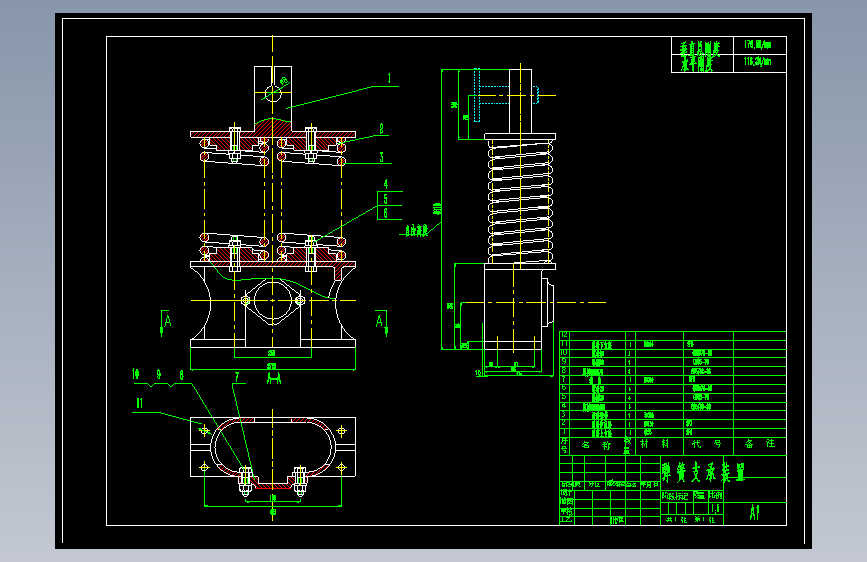
Task: Click the A1 sheet size label
Action: pyautogui.click(x=755, y=513)
